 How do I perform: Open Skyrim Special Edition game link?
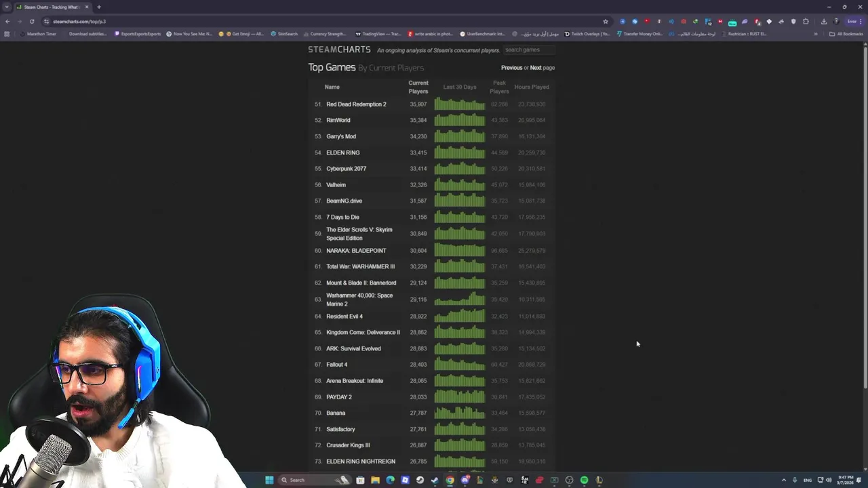point(359,234)
